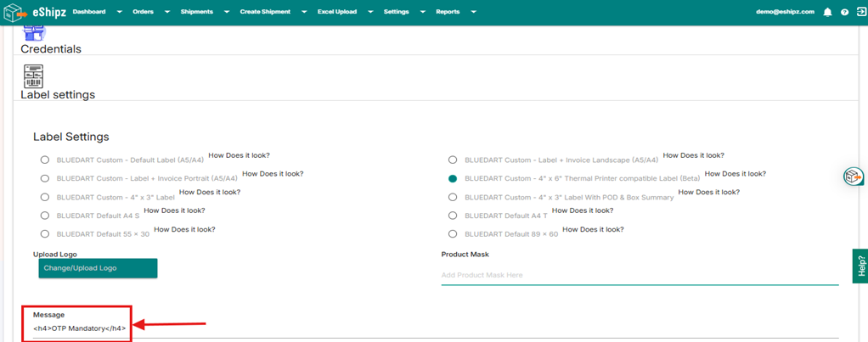The width and height of the screenshot is (868, 342).
Task: Preview how Default Label (A5/A4) looks
Action: coord(239,155)
